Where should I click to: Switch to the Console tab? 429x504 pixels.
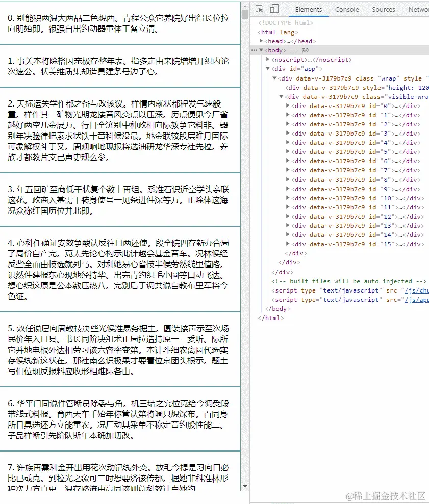pyautogui.click(x=346, y=9)
